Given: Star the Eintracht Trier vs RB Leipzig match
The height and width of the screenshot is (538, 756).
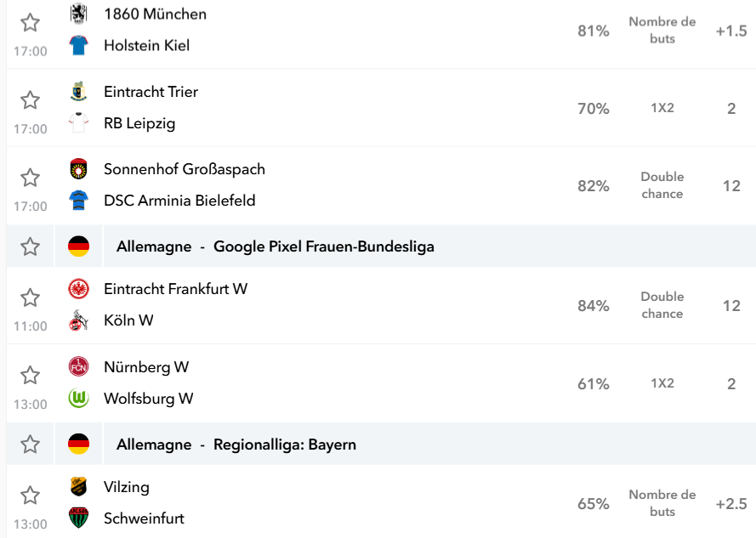Looking at the screenshot, I should click(30, 99).
